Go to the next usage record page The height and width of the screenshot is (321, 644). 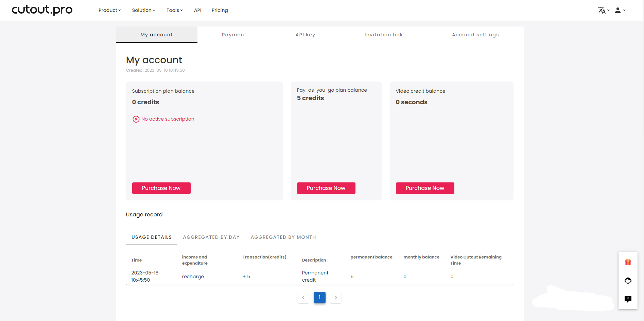335,298
